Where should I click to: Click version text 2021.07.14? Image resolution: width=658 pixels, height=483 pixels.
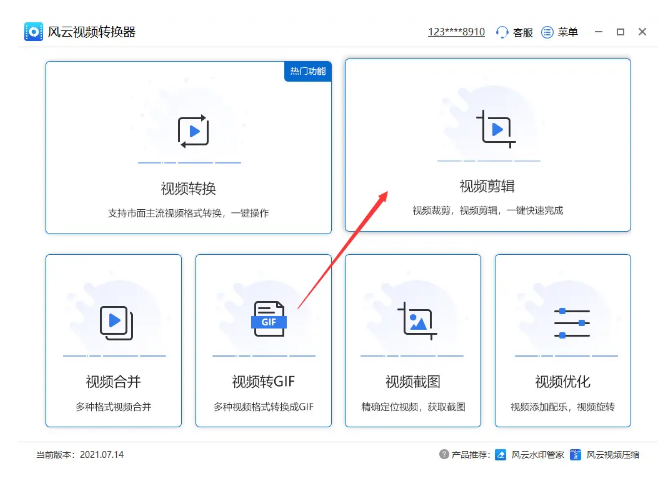(x=102, y=454)
